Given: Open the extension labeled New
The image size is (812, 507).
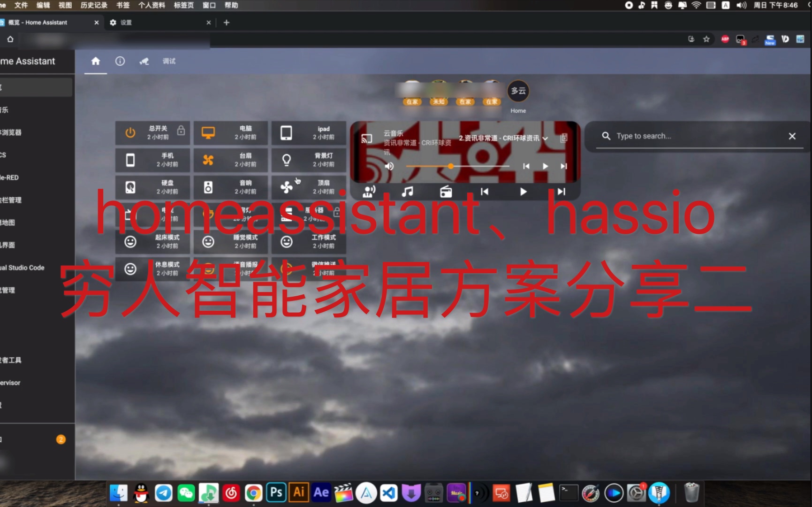Looking at the screenshot, I should (x=770, y=39).
